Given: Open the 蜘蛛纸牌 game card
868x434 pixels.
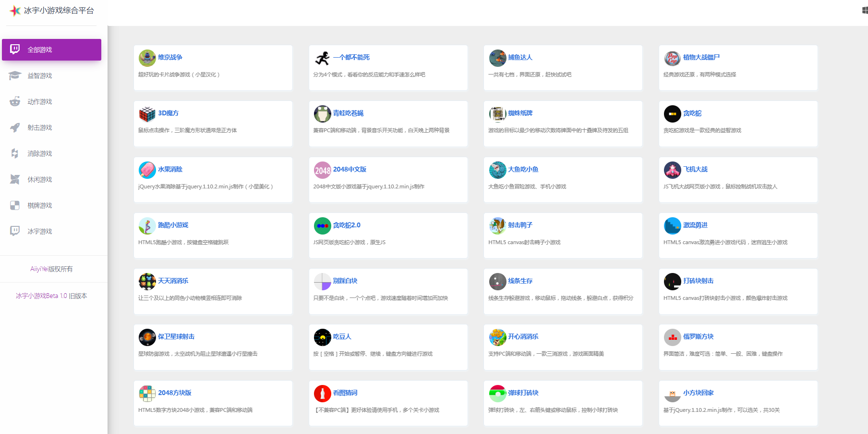Looking at the screenshot, I should tap(563, 124).
